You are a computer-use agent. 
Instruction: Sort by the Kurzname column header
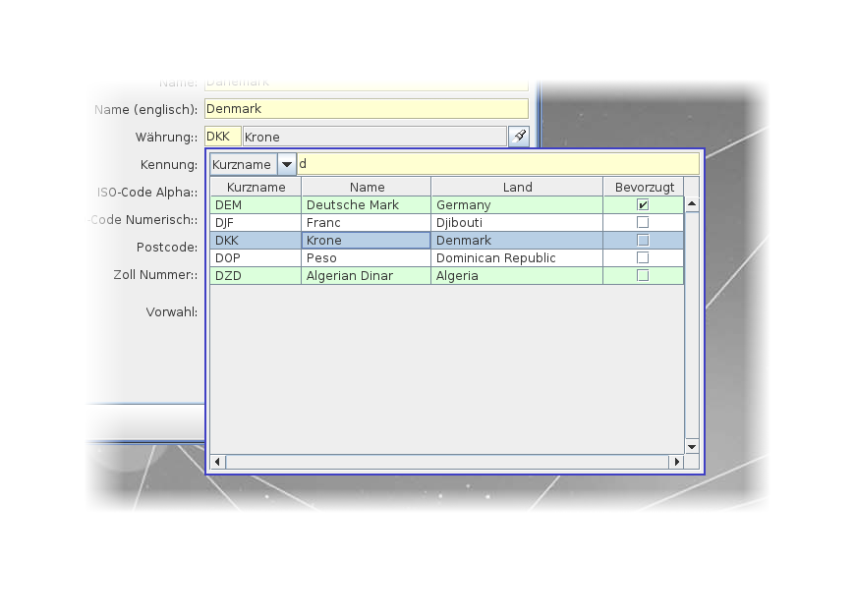256,187
